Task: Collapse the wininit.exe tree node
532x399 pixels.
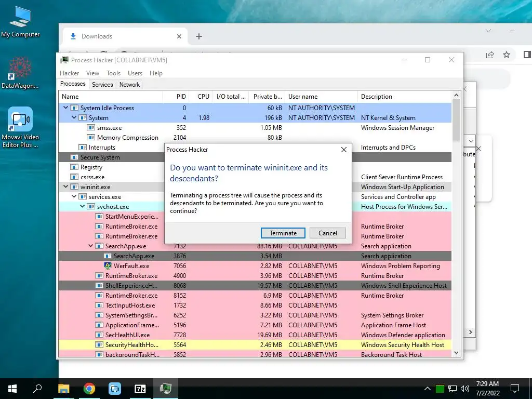Action: click(x=65, y=187)
